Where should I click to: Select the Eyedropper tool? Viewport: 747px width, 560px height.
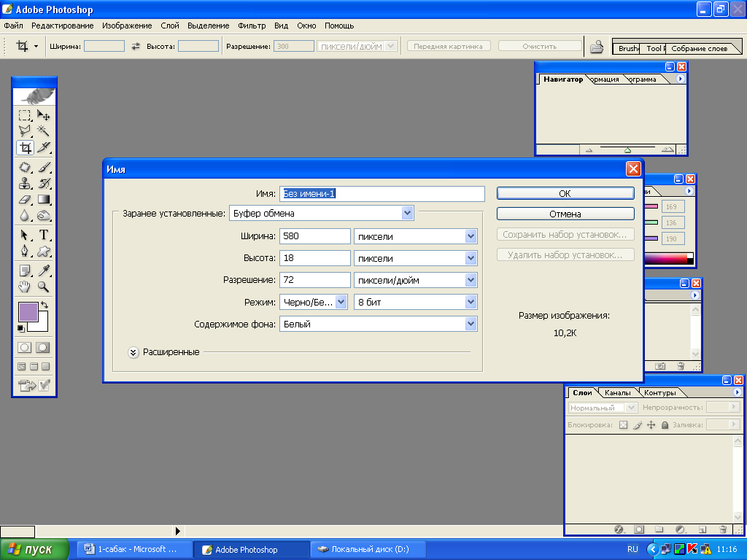coord(44,271)
